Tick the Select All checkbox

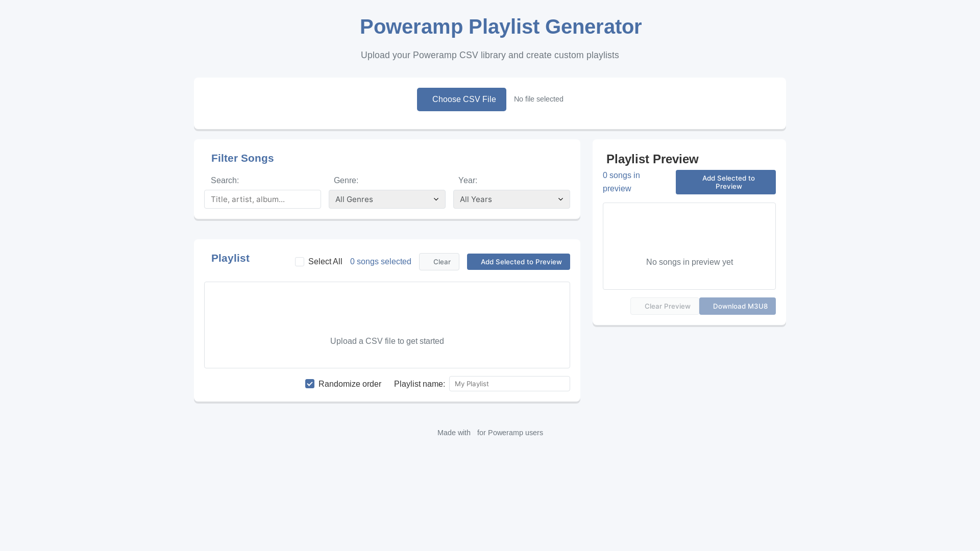tap(300, 262)
